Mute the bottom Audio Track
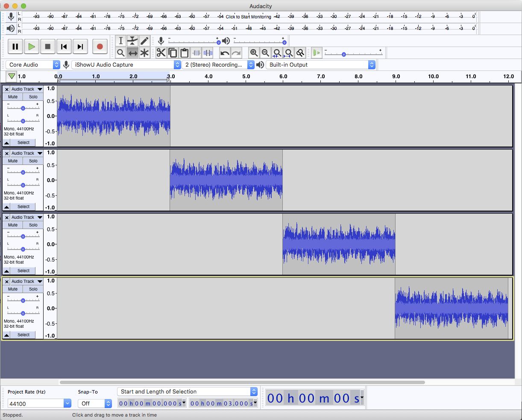The width and height of the screenshot is (522, 420). 13,289
